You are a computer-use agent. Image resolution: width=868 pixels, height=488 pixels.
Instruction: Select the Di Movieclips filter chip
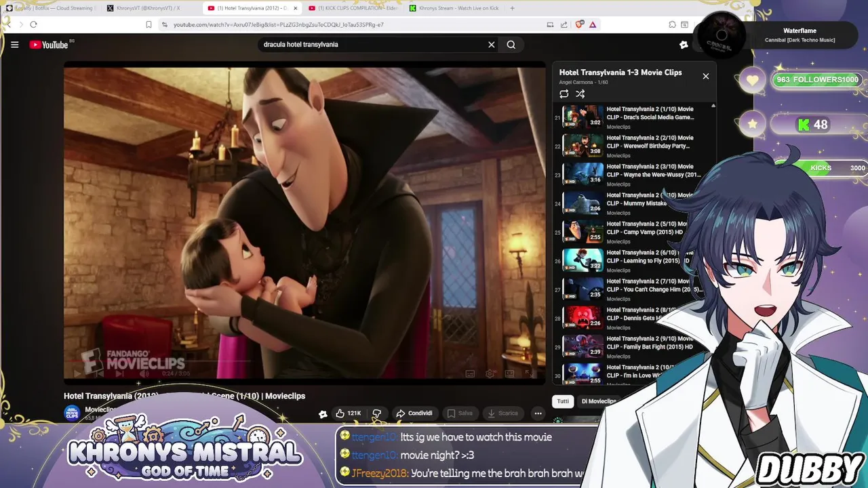click(x=599, y=401)
